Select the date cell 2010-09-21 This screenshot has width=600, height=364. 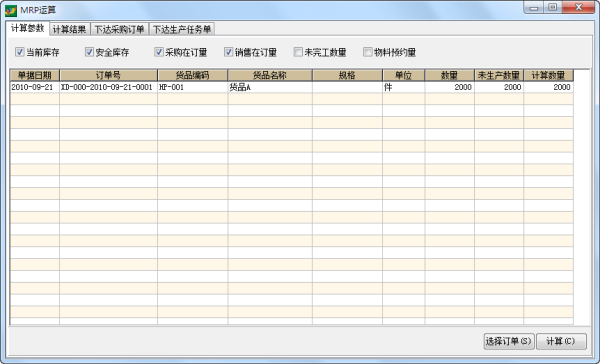click(34, 87)
